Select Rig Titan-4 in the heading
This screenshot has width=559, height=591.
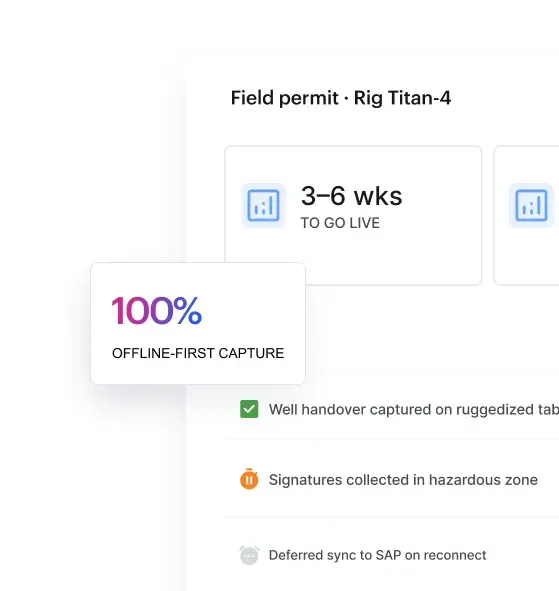[402, 98]
